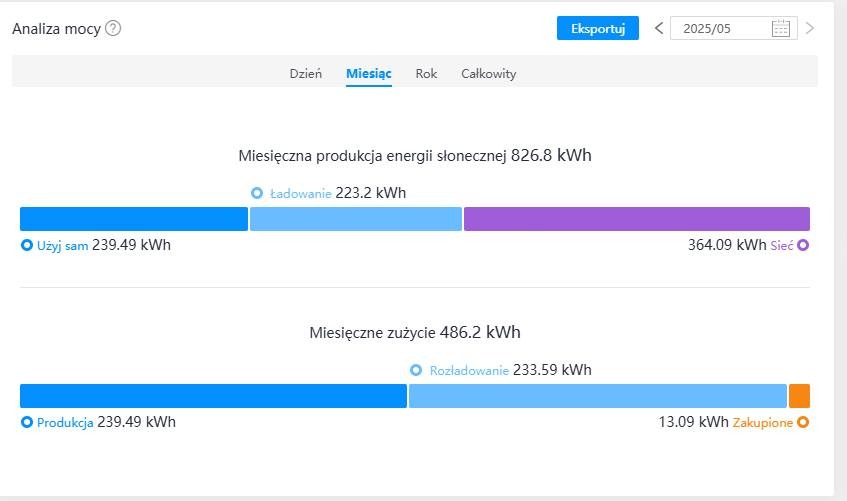Open the Całkowity tab
Screen dimensions: 847x501
pyautogui.click(x=488, y=74)
